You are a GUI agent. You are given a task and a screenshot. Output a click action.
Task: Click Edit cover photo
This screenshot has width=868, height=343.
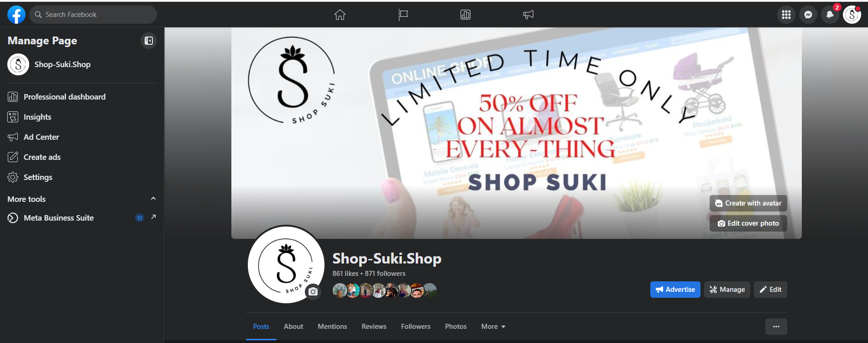pos(748,223)
